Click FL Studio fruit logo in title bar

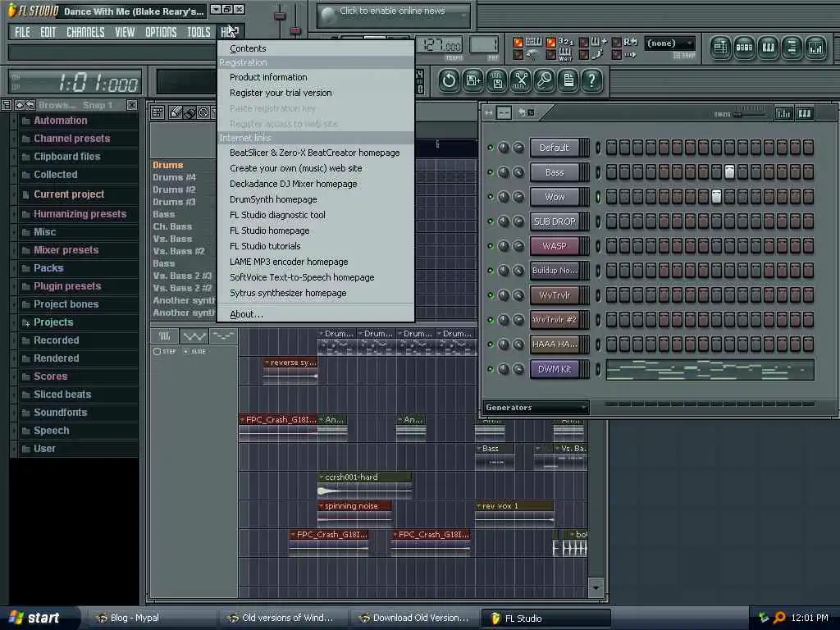point(11,10)
